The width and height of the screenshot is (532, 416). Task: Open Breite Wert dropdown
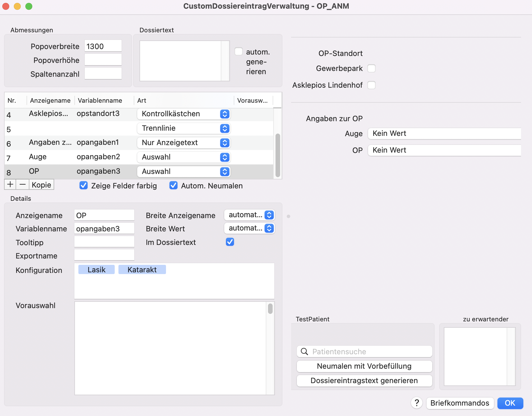point(249,228)
